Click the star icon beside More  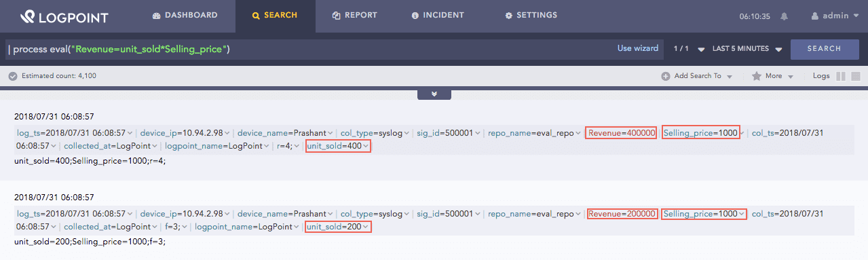click(757, 76)
